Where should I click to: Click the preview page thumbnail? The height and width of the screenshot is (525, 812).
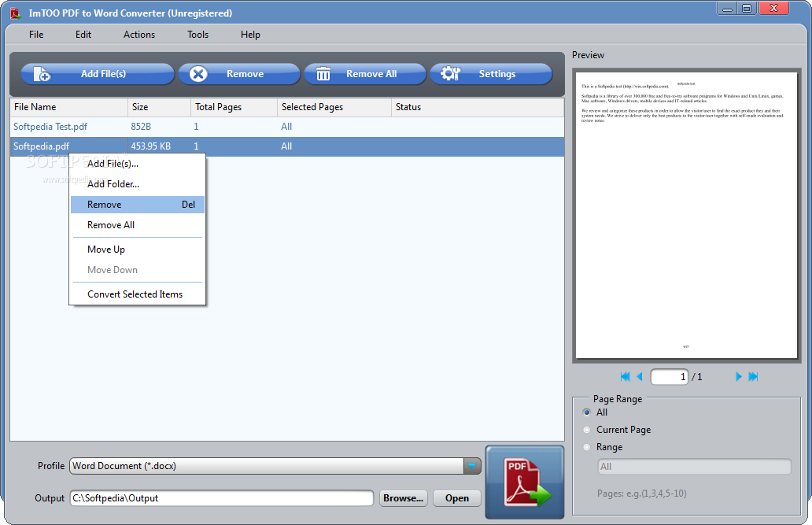[686, 215]
